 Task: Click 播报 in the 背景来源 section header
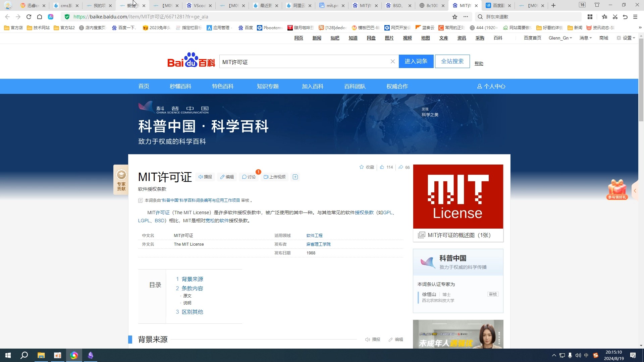point(373,340)
